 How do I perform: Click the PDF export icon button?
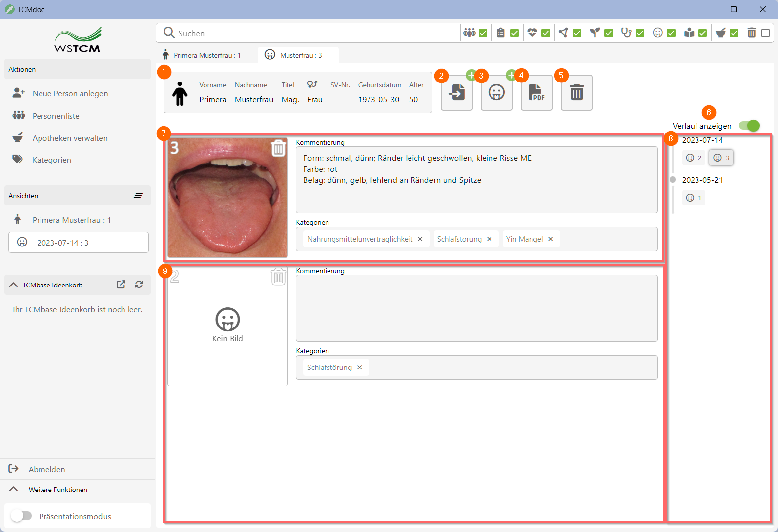(536, 92)
